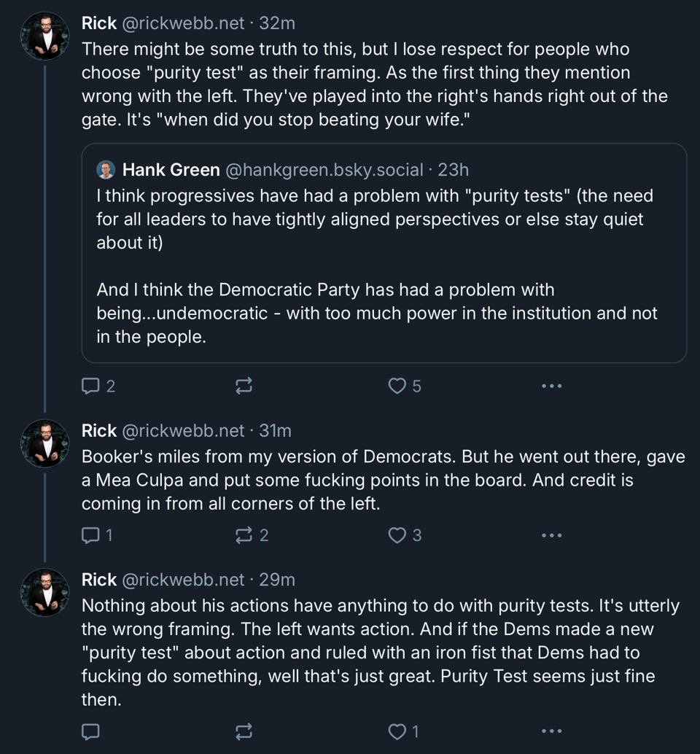Open more options on the last post
Viewport: 700px width, 754px height.
[x=551, y=731]
